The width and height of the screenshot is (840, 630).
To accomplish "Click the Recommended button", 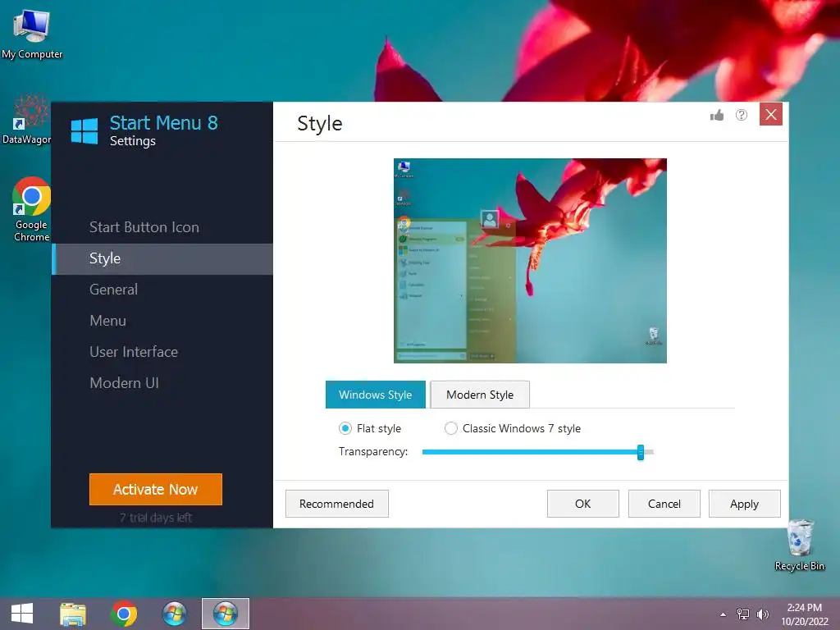I will pos(337,504).
